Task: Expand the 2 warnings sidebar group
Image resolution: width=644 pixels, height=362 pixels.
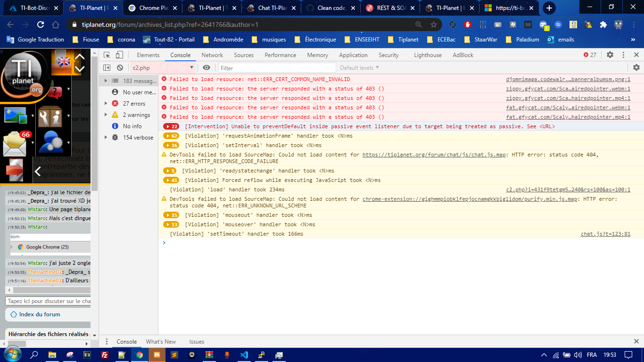Action: [x=106, y=115]
